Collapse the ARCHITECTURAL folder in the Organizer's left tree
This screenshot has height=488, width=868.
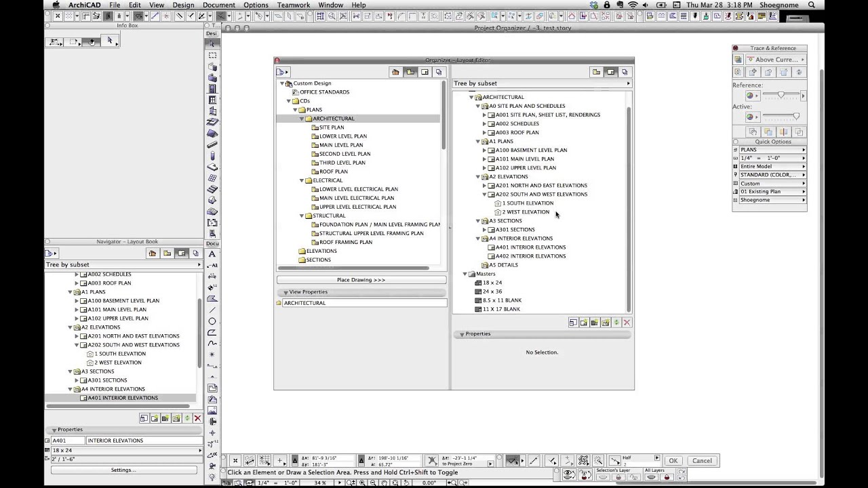(x=302, y=119)
